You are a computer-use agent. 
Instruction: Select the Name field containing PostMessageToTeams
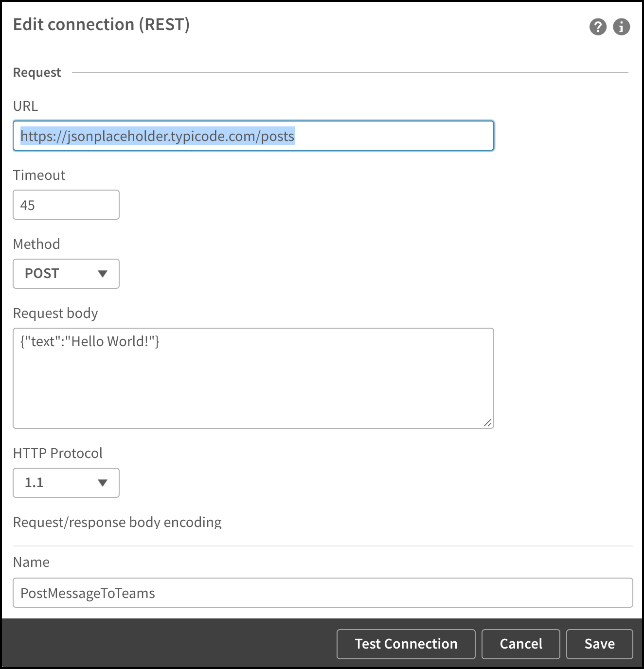click(323, 593)
